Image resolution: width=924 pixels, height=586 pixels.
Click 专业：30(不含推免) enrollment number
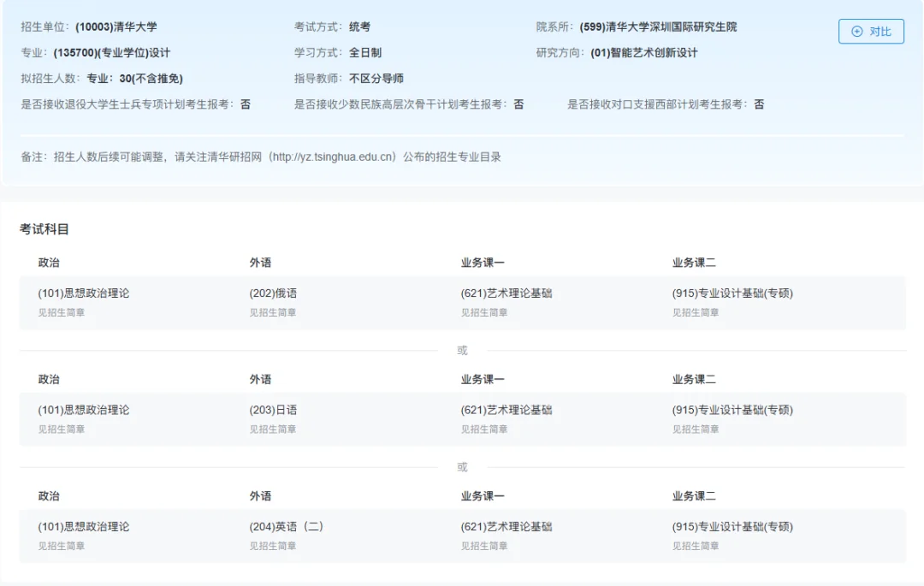tap(134, 79)
